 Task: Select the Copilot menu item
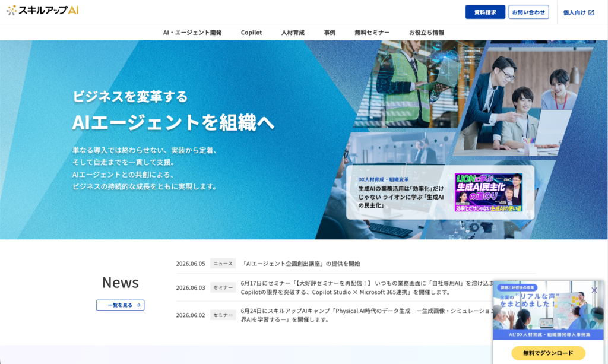pos(251,33)
